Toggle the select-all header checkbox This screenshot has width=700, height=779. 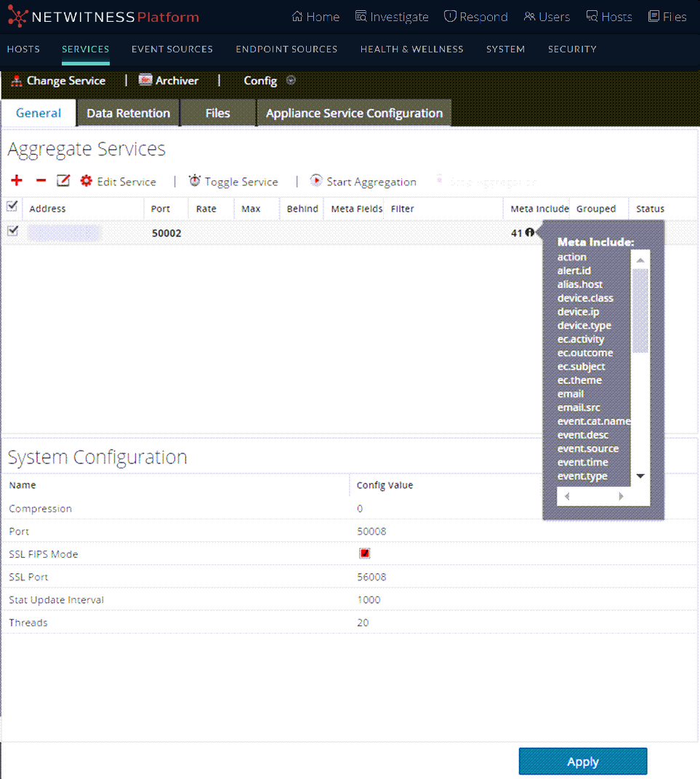click(12, 207)
